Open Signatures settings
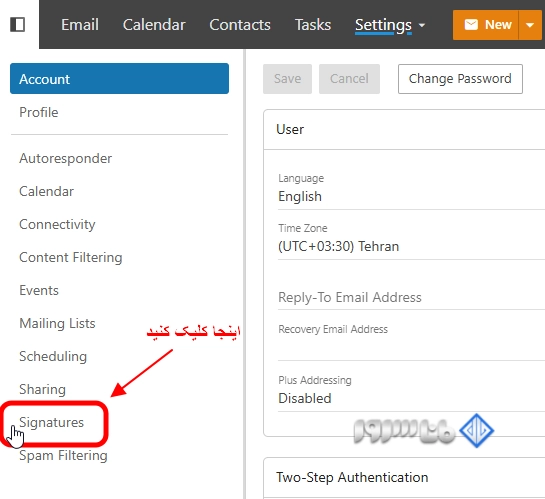Screen dimensions: 545x499 tap(51, 422)
